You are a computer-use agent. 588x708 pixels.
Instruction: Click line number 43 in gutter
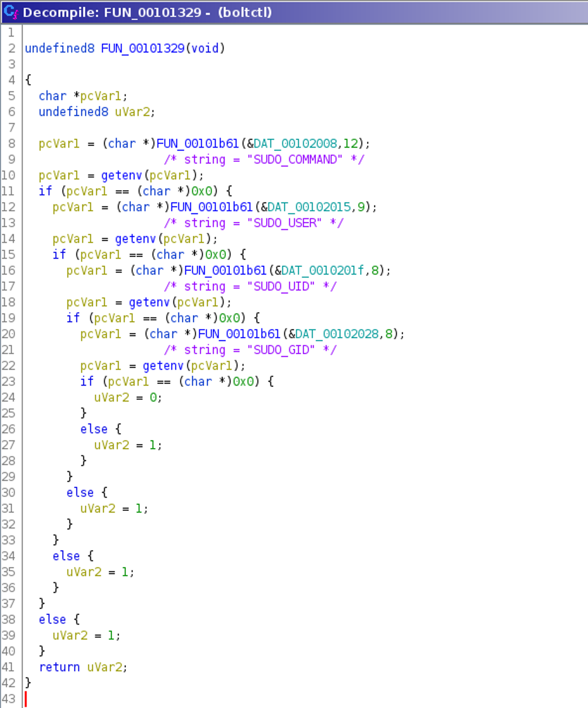click(x=8, y=699)
